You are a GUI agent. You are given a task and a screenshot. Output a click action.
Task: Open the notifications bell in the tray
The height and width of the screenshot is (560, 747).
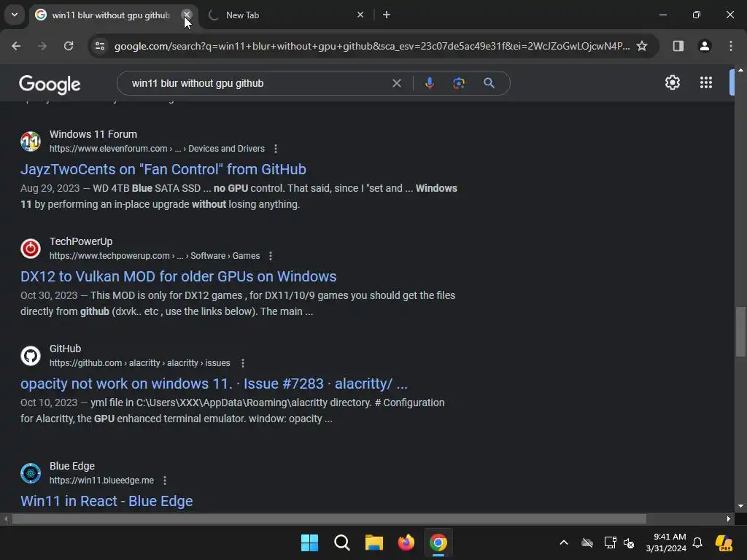(697, 542)
